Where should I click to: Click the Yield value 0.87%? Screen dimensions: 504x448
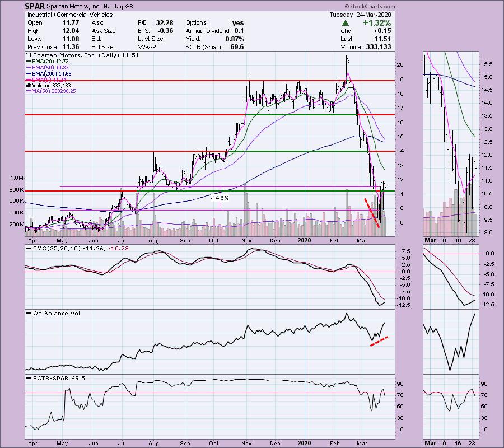click(x=234, y=39)
